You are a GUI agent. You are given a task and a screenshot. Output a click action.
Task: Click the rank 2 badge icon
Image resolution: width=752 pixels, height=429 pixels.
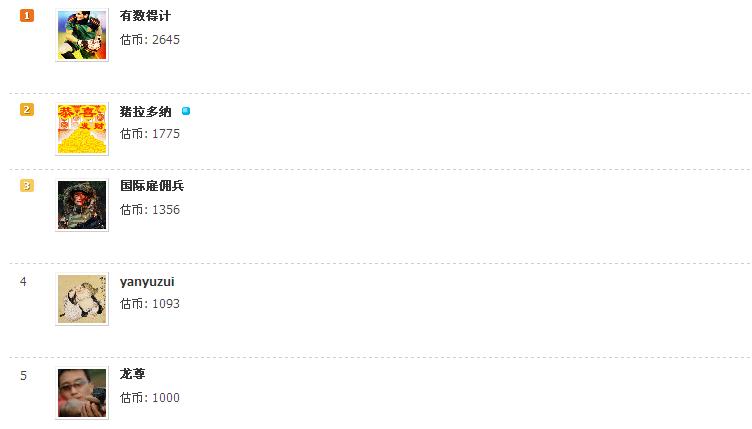27,110
